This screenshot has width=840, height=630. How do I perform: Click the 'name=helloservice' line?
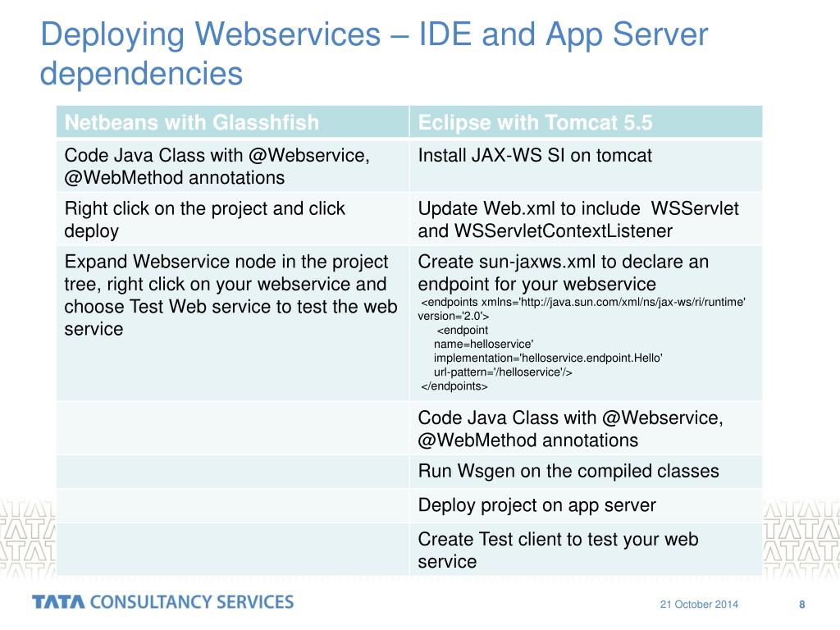483,344
